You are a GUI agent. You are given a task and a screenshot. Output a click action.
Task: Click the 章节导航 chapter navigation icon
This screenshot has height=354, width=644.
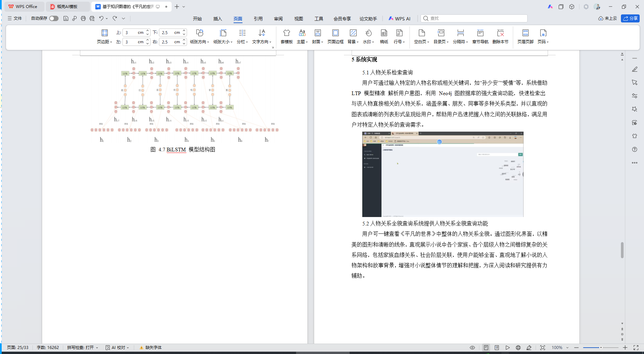pos(480,37)
